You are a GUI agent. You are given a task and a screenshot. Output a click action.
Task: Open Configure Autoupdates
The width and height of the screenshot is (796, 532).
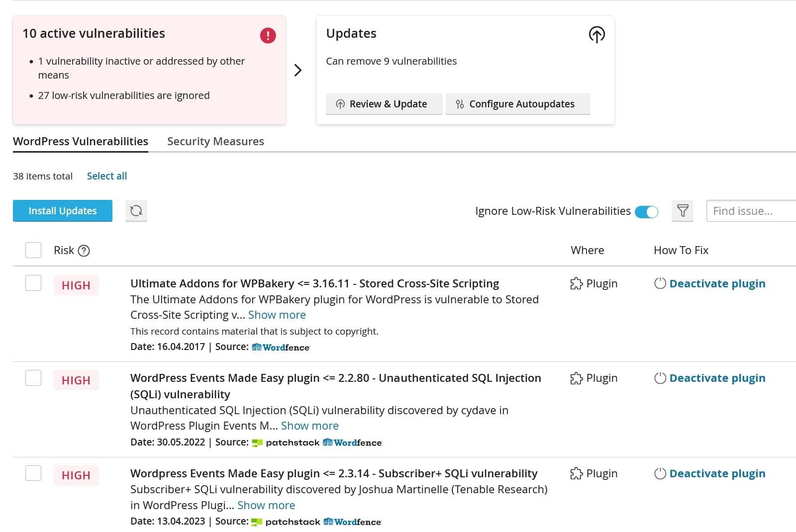tap(517, 104)
